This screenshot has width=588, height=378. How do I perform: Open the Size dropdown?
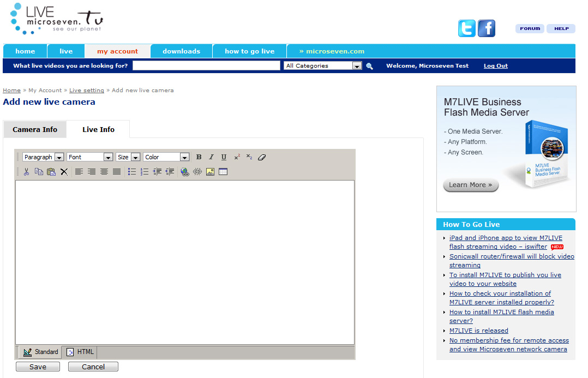tap(128, 157)
